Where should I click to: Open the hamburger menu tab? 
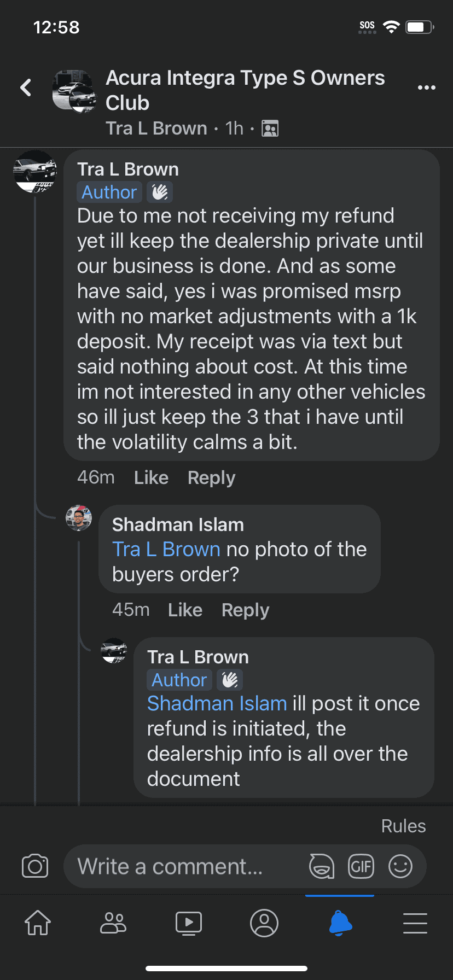tap(415, 923)
